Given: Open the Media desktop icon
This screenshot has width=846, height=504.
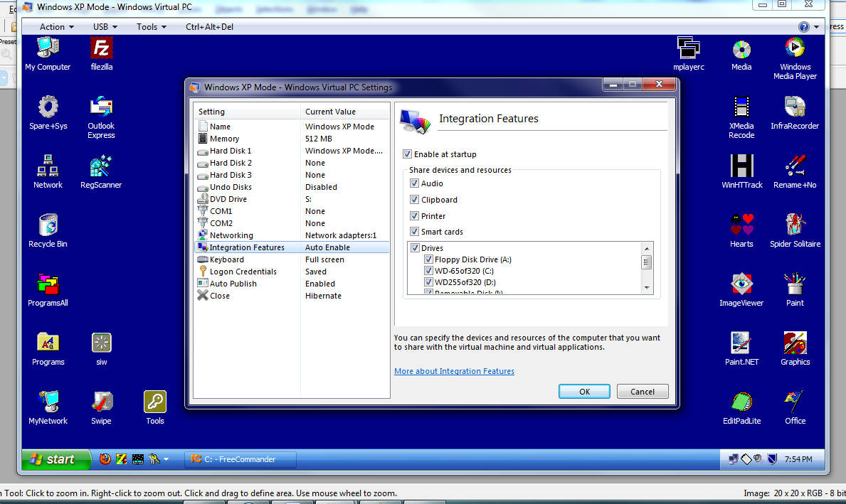Looking at the screenshot, I should coord(741,54).
